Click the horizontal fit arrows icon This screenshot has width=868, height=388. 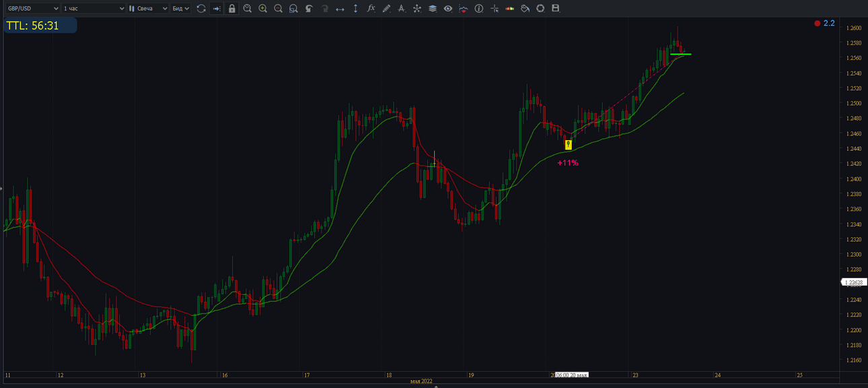click(340, 9)
